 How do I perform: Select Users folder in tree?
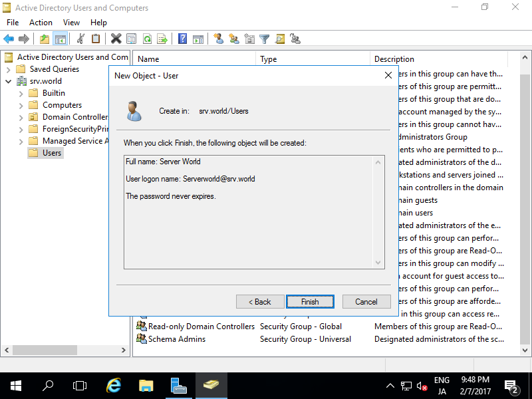[52, 153]
